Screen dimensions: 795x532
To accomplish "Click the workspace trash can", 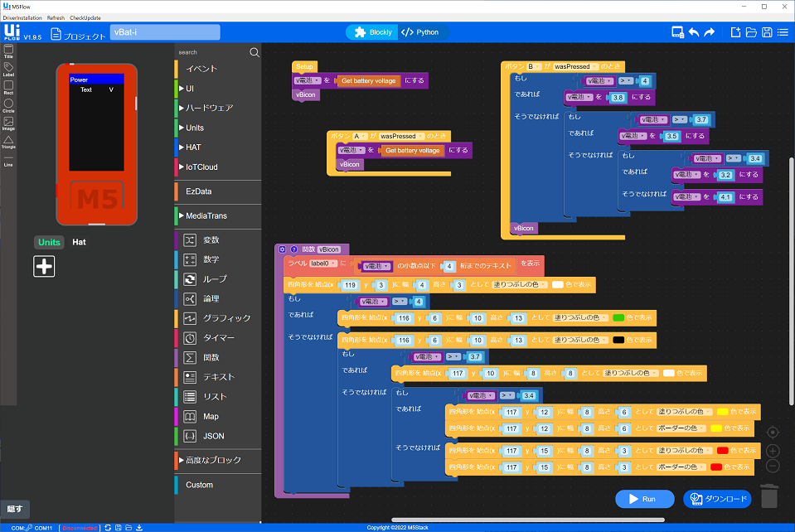I will click(x=769, y=496).
